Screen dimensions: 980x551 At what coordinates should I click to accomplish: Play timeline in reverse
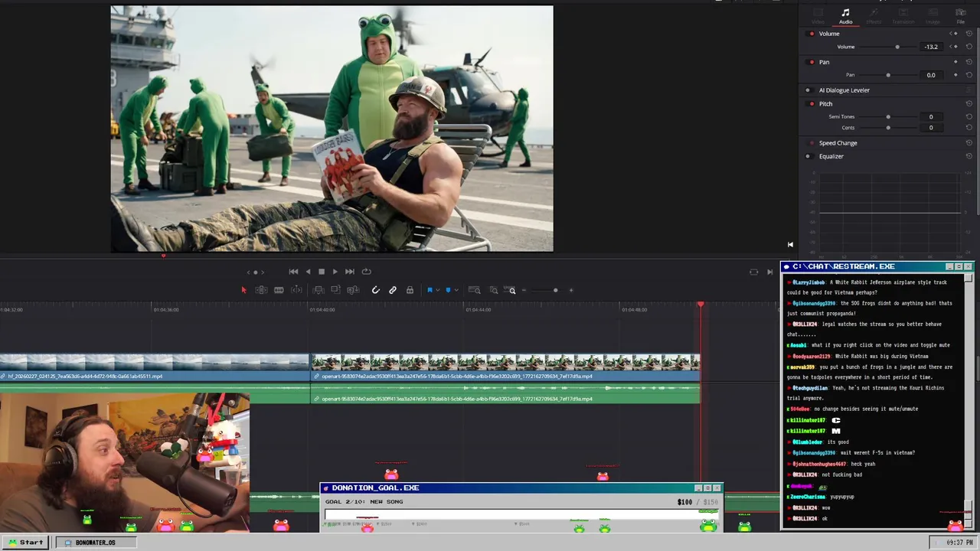[308, 272]
